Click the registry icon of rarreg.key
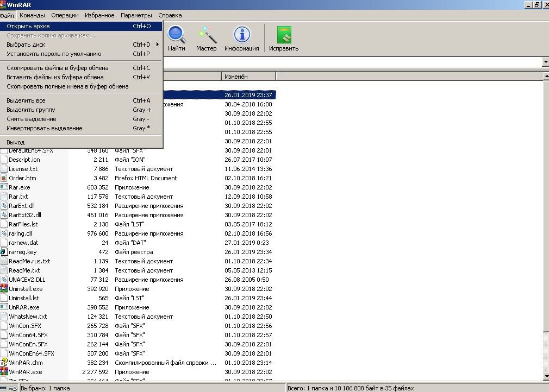549x392 pixels. point(4,252)
